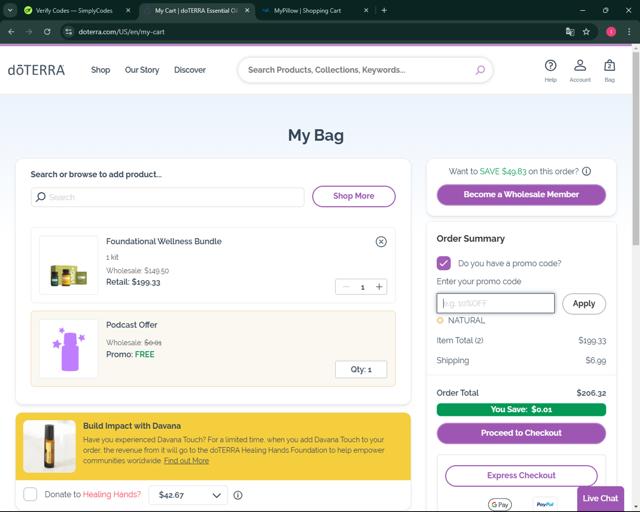
Task: Open the browser profile avatar
Action: pos(611,32)
